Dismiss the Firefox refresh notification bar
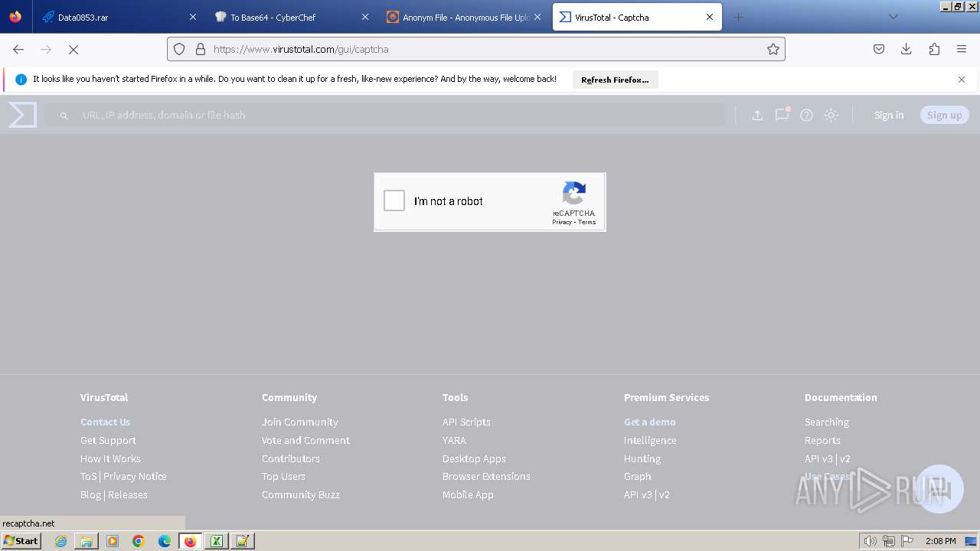 pyautogui.click(x=962, y=80)
